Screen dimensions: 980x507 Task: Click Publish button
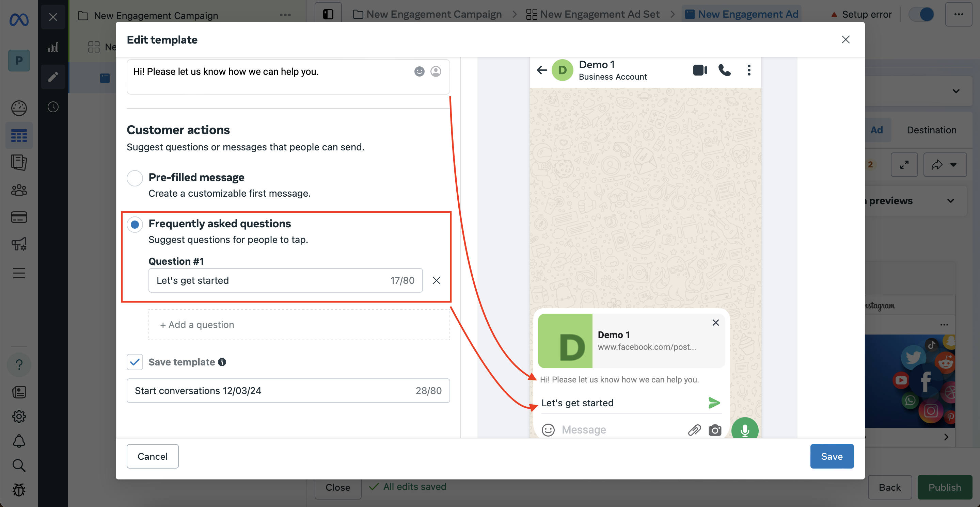click(945, 487)
